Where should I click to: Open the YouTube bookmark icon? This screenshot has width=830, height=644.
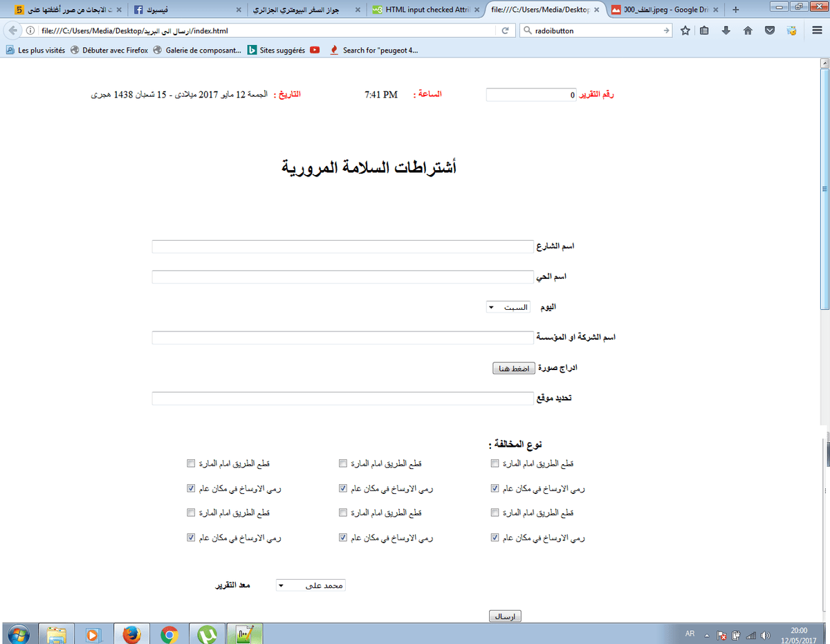(x=315, y=50)
